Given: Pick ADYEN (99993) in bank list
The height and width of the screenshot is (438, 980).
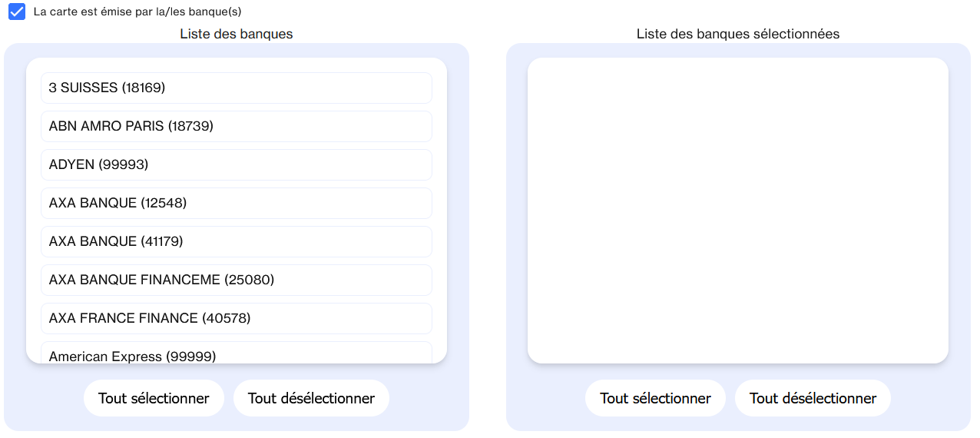Looking at the screenshot, I should pos(237,164).
